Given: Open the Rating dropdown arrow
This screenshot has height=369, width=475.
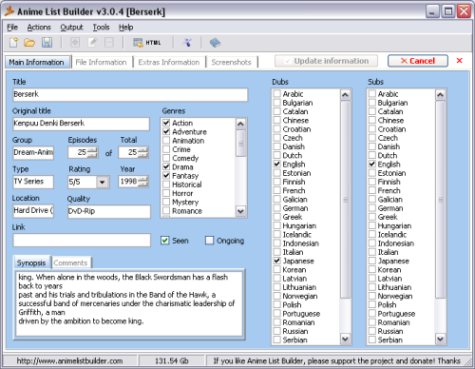Looking at the screenshot, I should [102, 182].
